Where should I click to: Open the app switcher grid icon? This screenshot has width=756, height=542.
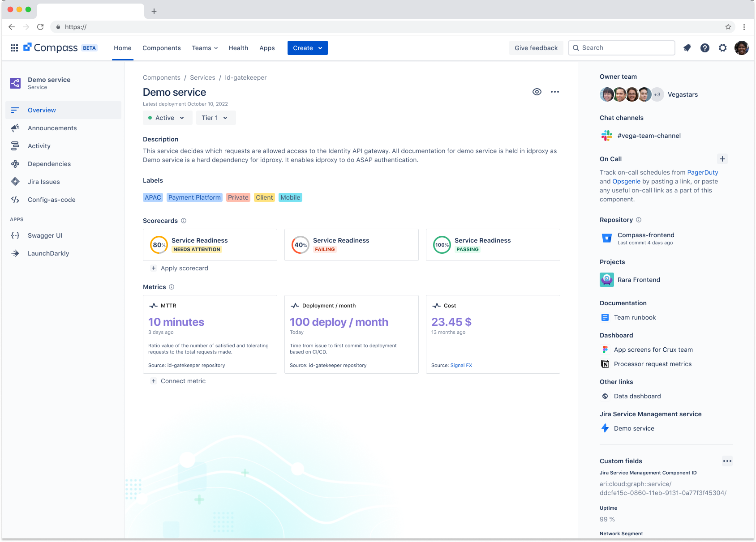(x=14, y=48)
